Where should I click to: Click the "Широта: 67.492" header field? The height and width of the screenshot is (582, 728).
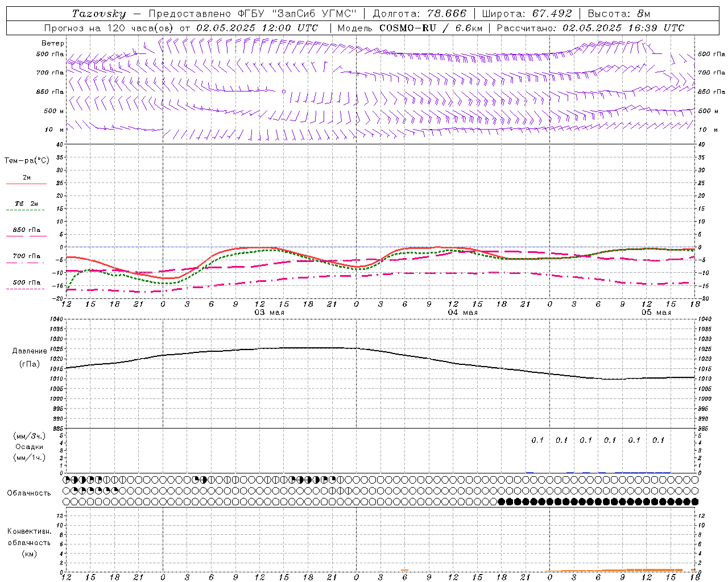[527, 14]
